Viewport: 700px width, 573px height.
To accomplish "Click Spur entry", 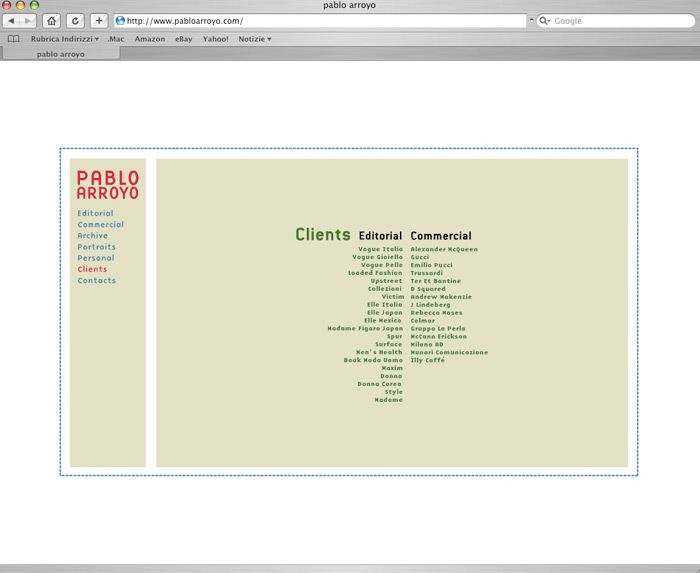I will [x=395, y=336].
